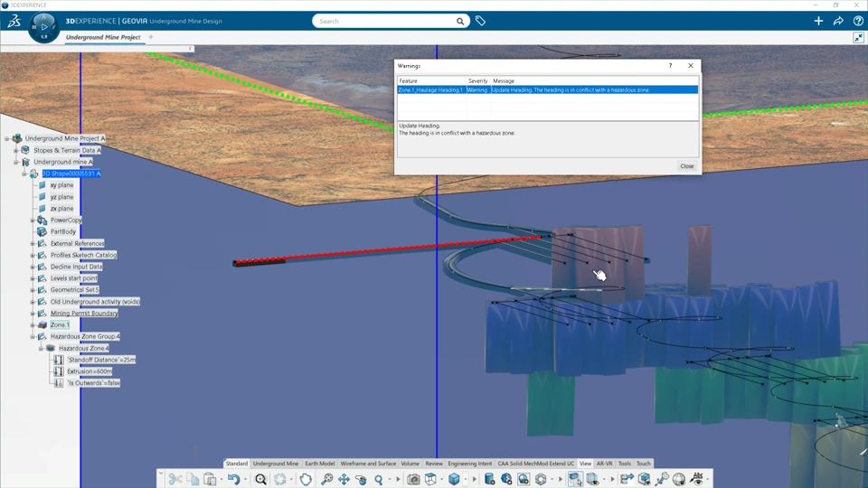Click the 3D compass play button
This screenshot has width=868, height=488.
point(44,26)
